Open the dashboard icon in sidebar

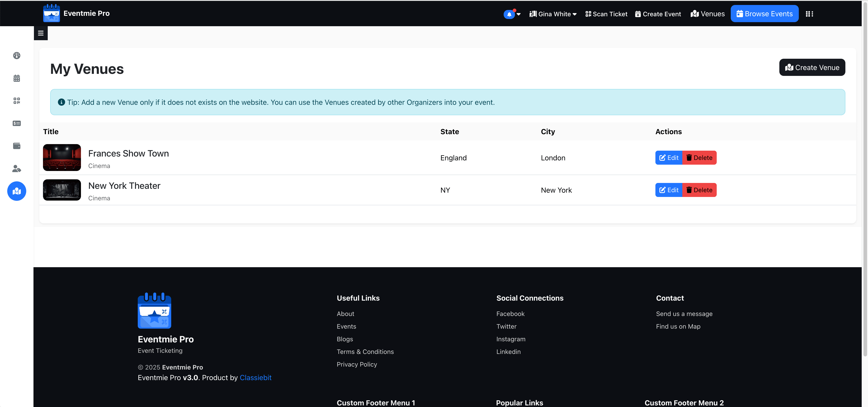tap(17, 56)
